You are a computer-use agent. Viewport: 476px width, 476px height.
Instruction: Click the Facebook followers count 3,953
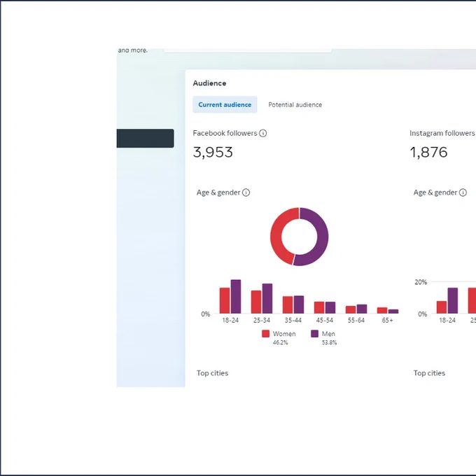click(x=213, y=152)
